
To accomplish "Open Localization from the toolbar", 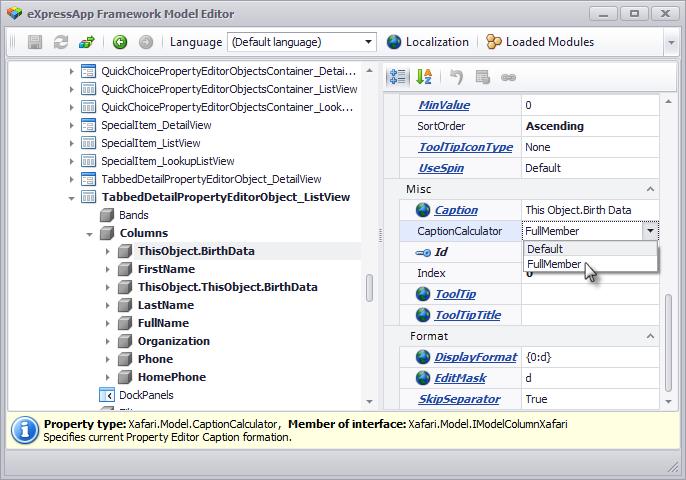I will click(427, 42).
